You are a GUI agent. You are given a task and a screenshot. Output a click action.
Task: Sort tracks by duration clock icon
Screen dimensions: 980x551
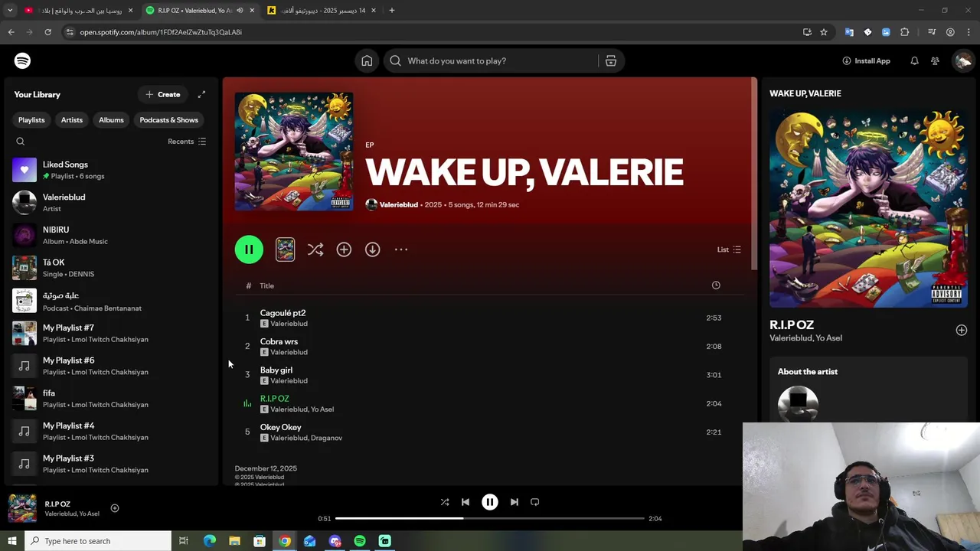[716, 285]
